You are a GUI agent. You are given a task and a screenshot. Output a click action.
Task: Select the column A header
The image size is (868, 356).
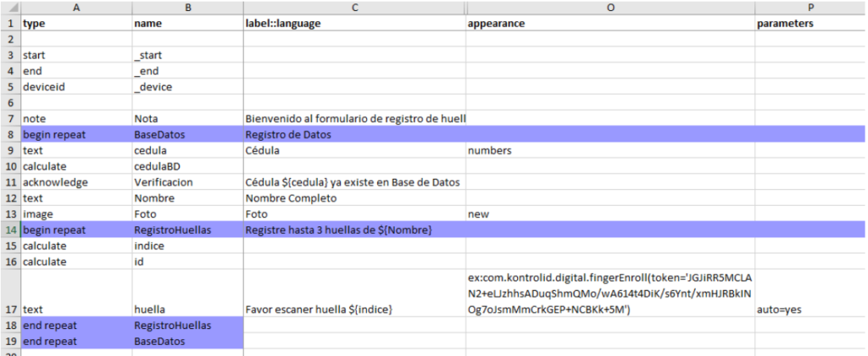pos(76,8)
